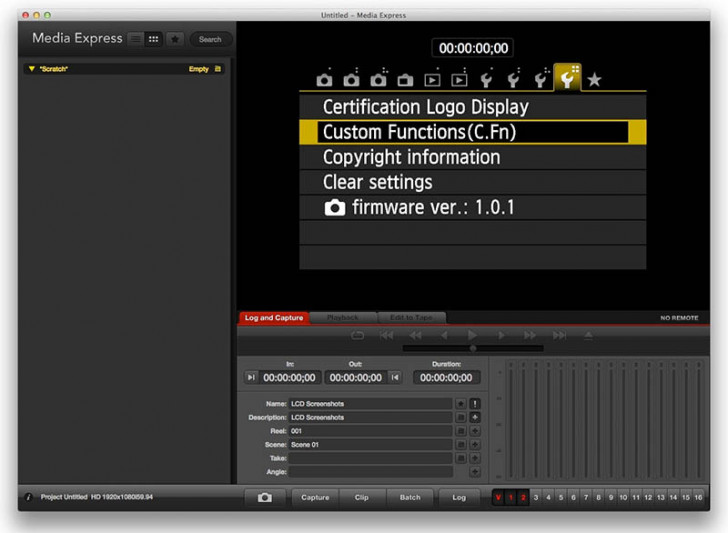Click the Empty label in Scratch row

coord(199,69)
